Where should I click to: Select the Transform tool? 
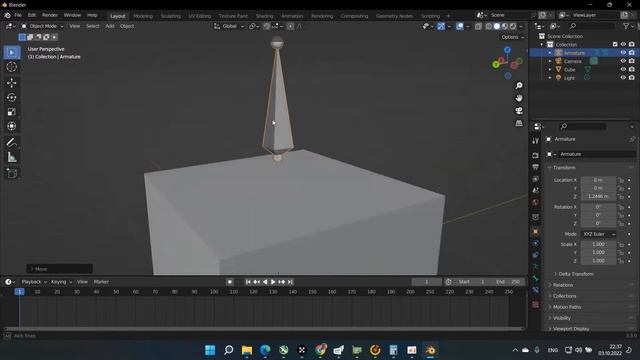point(11,126)
